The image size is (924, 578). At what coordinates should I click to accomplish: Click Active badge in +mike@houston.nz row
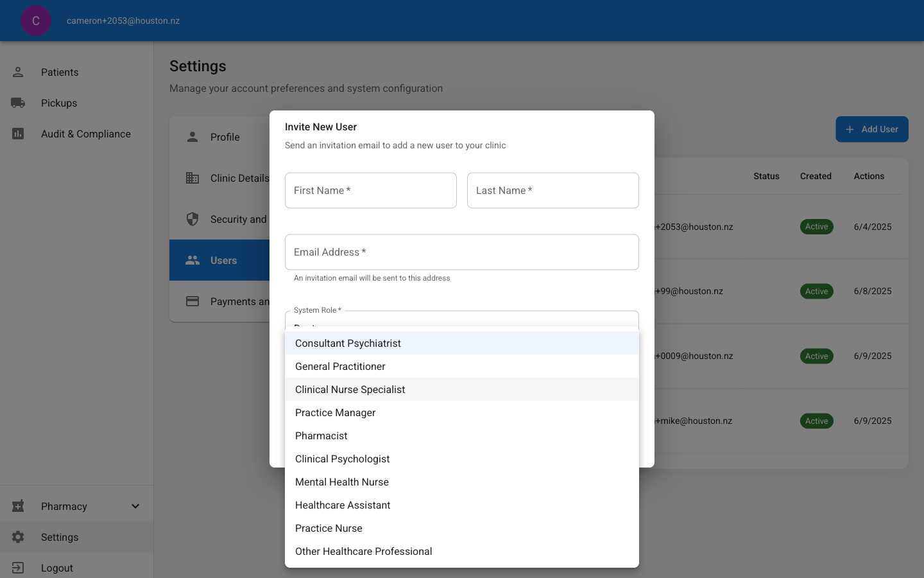(816, 421)
